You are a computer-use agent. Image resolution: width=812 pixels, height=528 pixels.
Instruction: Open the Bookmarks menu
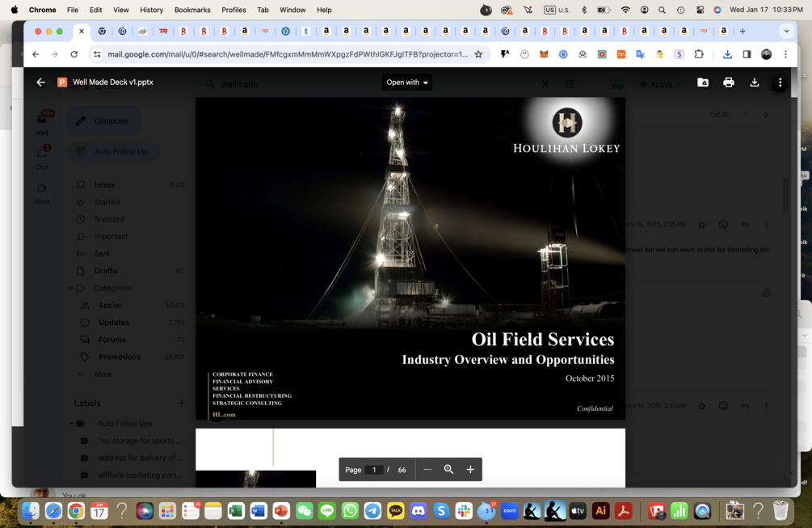click(192, 10)
